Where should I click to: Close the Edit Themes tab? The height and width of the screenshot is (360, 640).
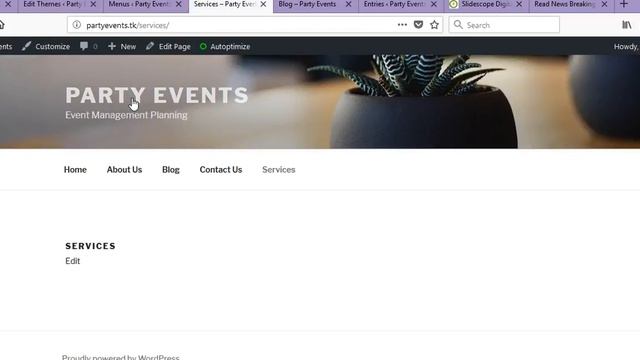pos(93,4)
